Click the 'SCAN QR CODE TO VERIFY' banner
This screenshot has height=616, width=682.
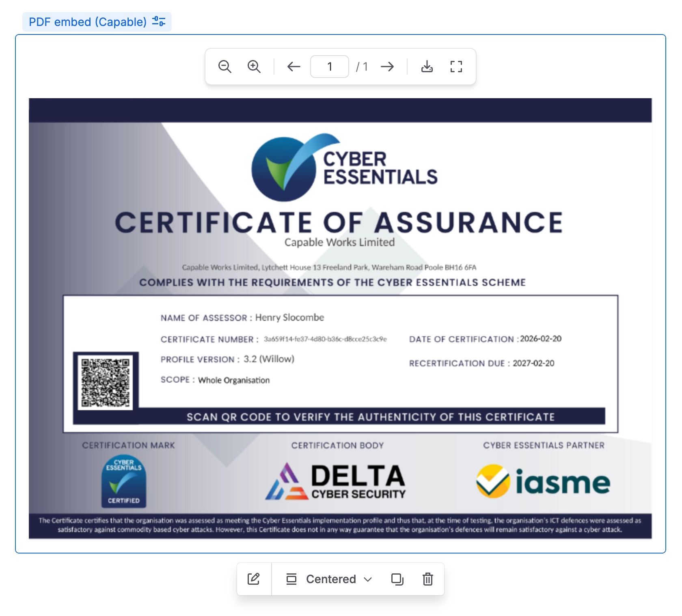click(x=371, y=417)
